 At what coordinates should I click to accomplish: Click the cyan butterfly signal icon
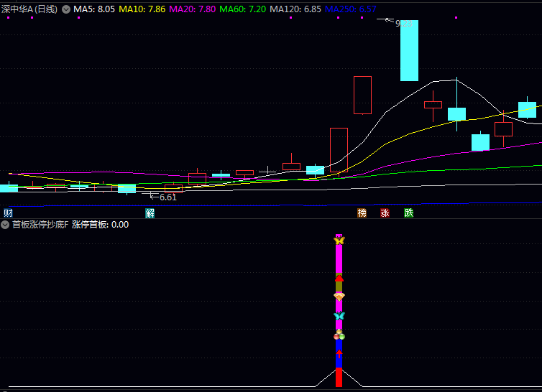point(339,316)
